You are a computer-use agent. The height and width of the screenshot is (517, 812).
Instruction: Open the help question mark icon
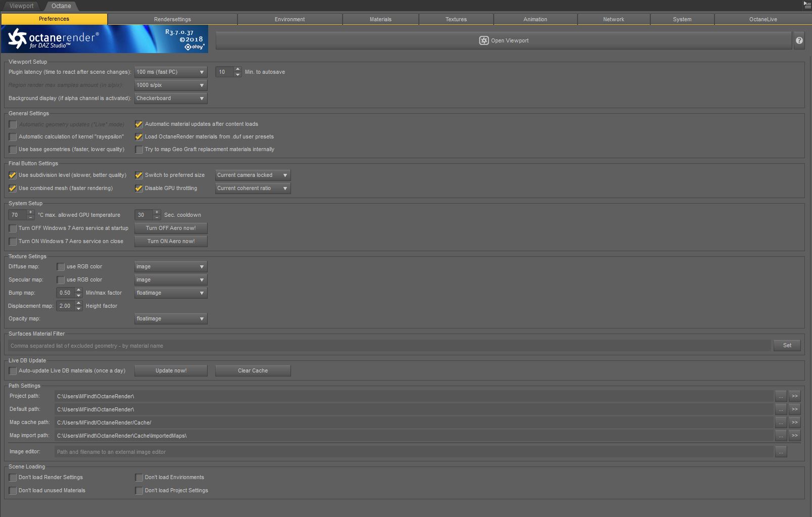click(x=799, y=40)
